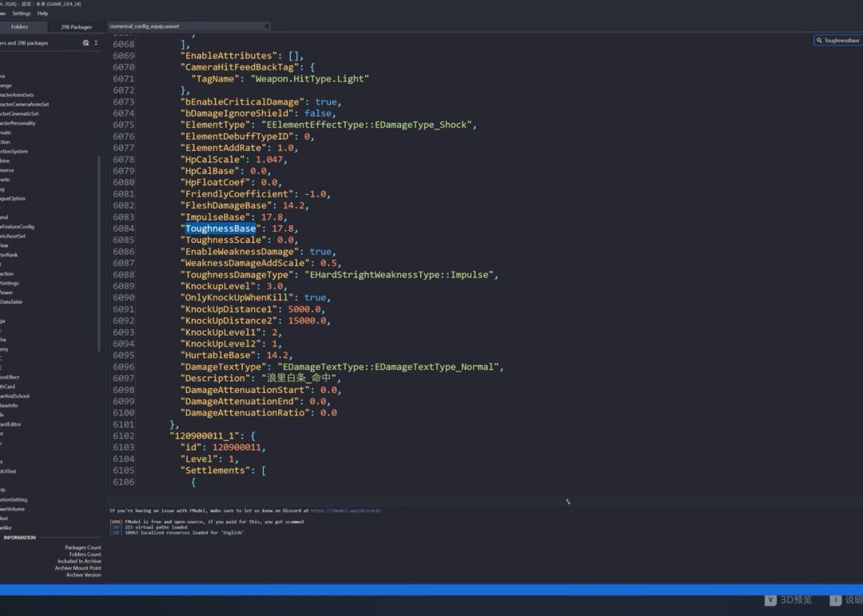Switch to the Folders tab
863x616 pixels.
[x=19, y=26]
